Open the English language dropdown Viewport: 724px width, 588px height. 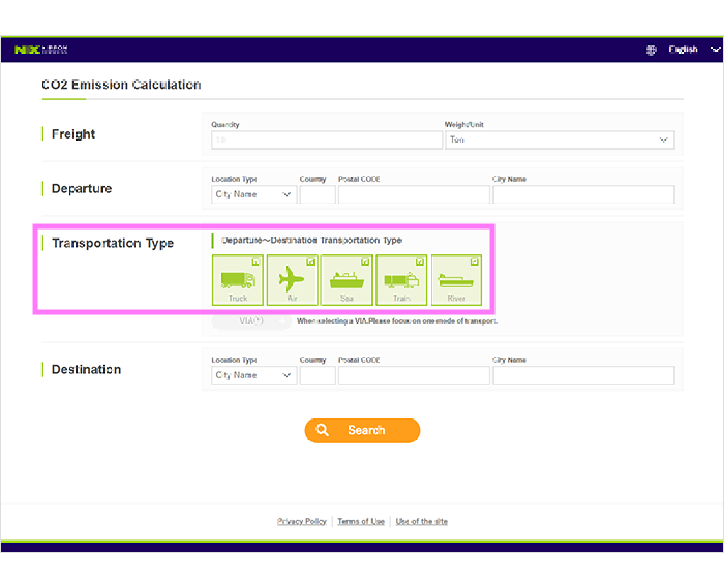[694, 50]
